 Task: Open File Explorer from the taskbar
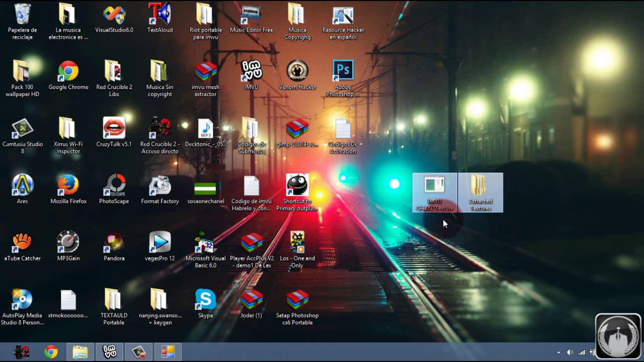coord(80,352)
